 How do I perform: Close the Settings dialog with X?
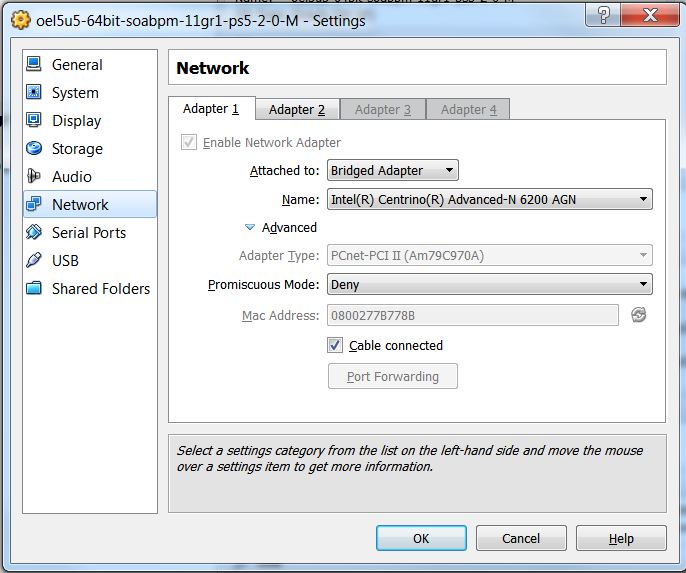tap(650, 15)
